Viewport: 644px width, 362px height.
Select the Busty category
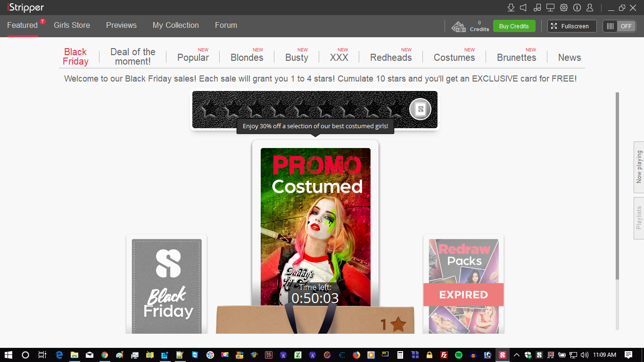(297, 58)
